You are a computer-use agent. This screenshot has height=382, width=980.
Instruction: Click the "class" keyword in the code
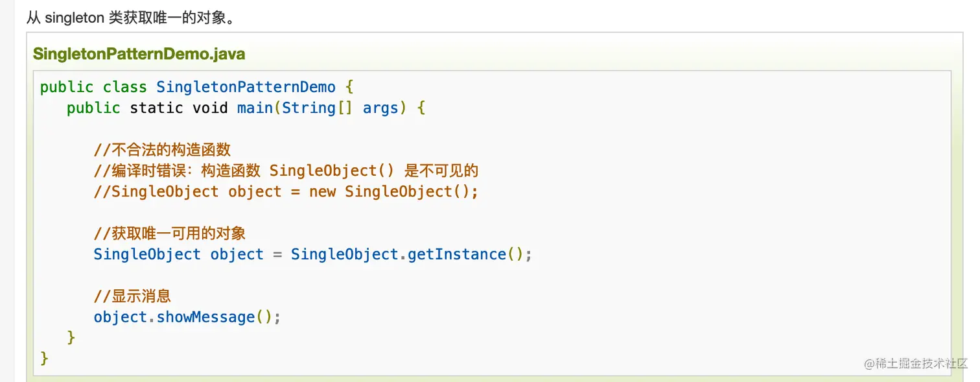point(125,87)
